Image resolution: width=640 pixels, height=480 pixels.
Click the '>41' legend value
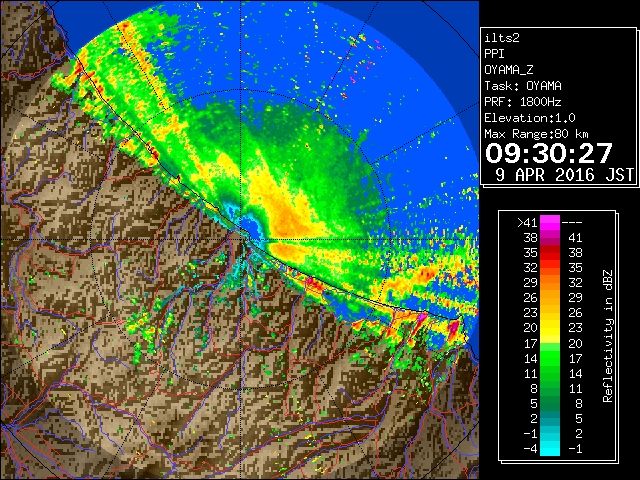527,223
